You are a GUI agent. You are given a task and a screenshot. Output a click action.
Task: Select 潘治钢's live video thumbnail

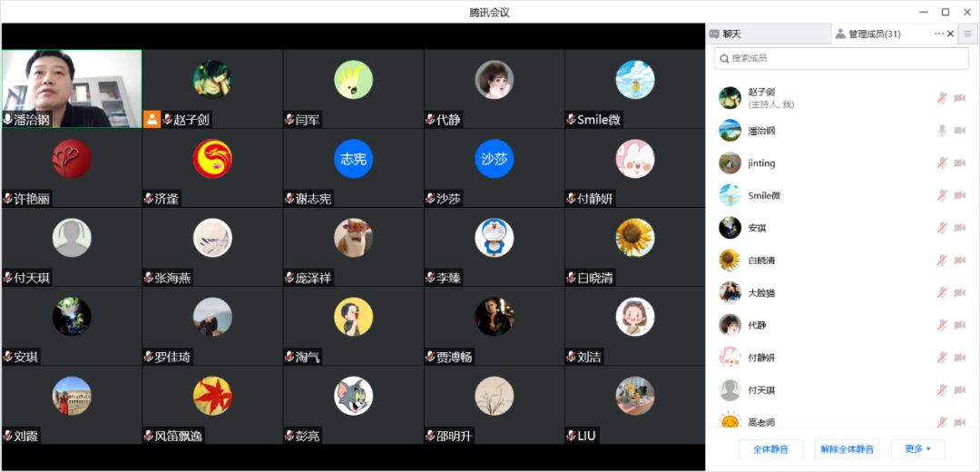tap(72, 89)
